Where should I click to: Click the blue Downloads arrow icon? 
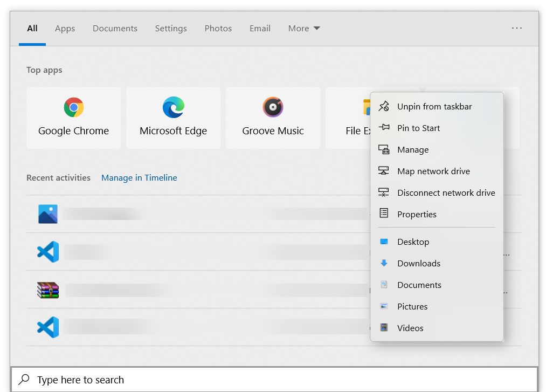click(384, 263)
